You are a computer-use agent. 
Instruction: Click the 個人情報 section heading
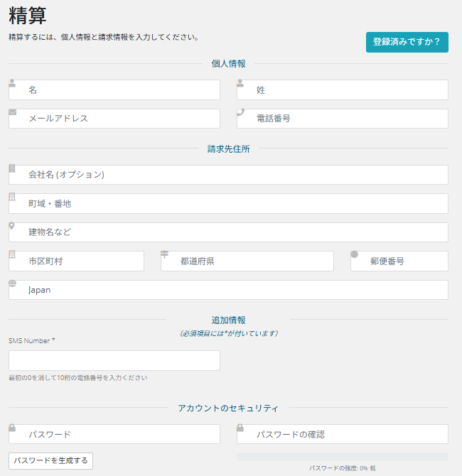tap(228, 64)
